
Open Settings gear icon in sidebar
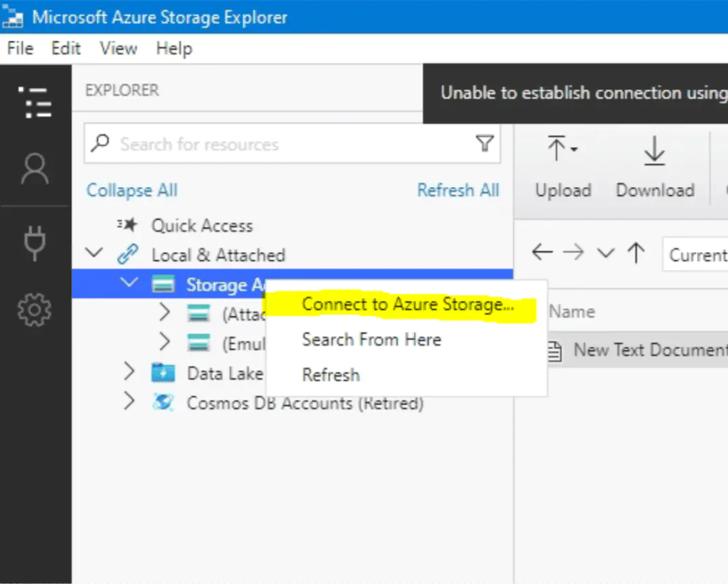(x=35, y=309)
